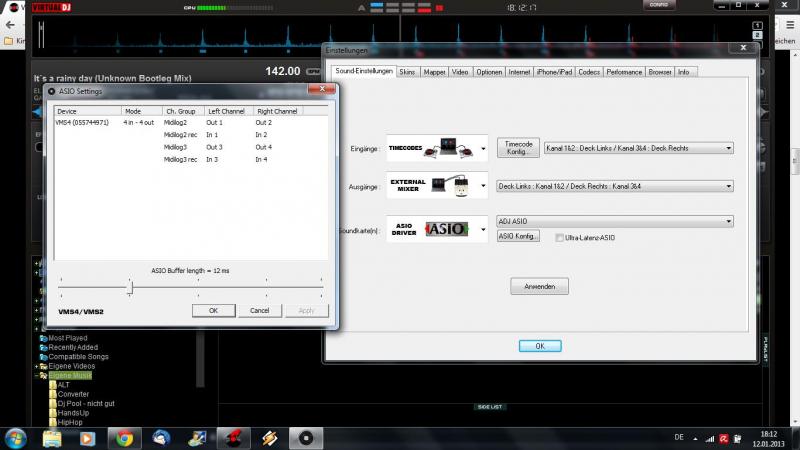Click the ASIO driver logo picture
Image resolution: width=800 pixels, height=450 pixels.
pos(446,229)
